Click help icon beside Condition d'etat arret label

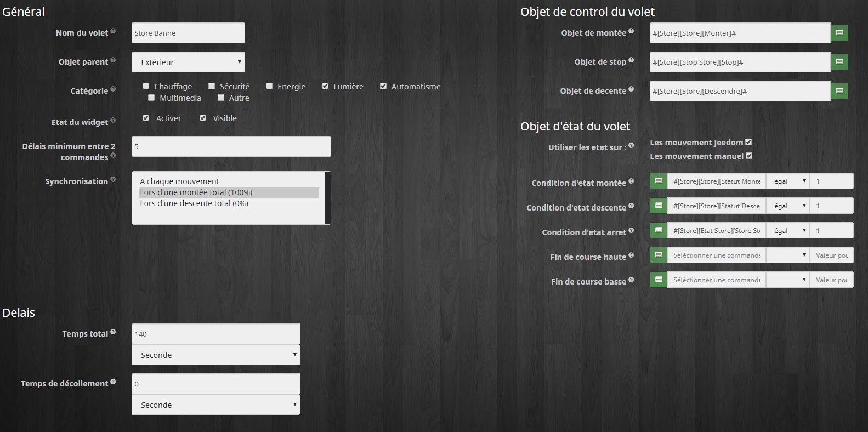pyautogui.click(x=631, y=230)
